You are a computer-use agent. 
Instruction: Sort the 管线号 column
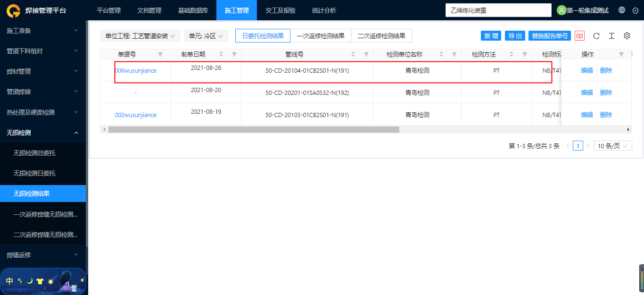353,54
